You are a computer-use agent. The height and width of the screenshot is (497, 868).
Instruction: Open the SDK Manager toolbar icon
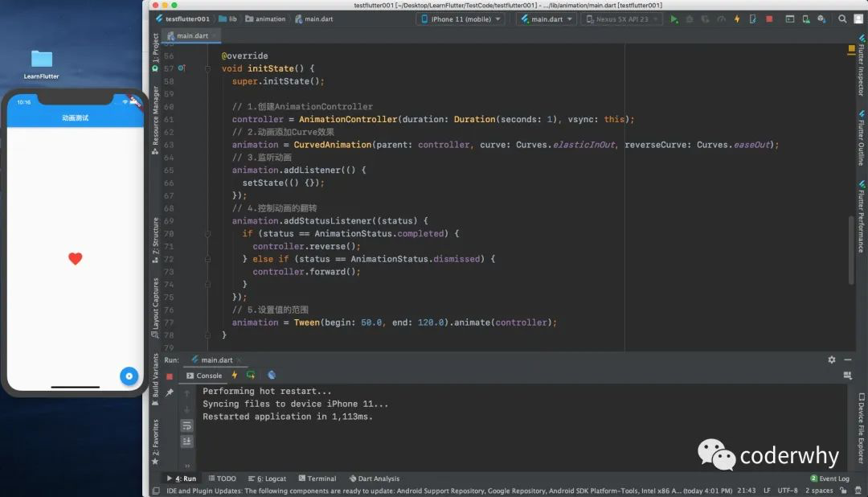[x=822, y=19]
